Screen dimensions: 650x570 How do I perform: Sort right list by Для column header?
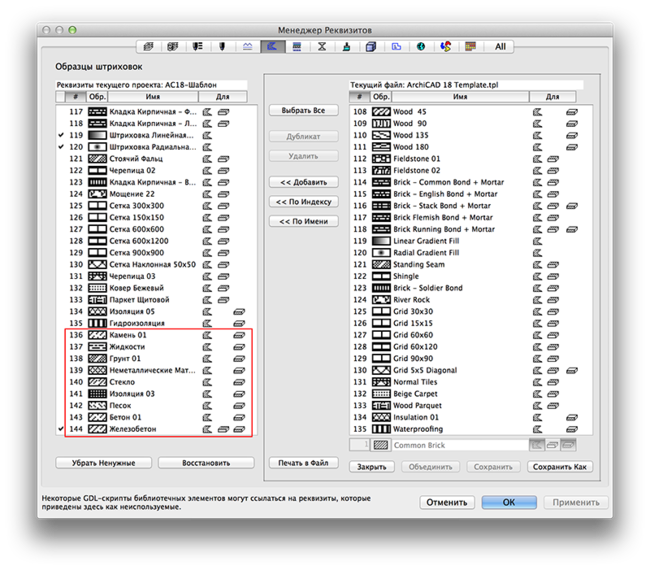552,97
